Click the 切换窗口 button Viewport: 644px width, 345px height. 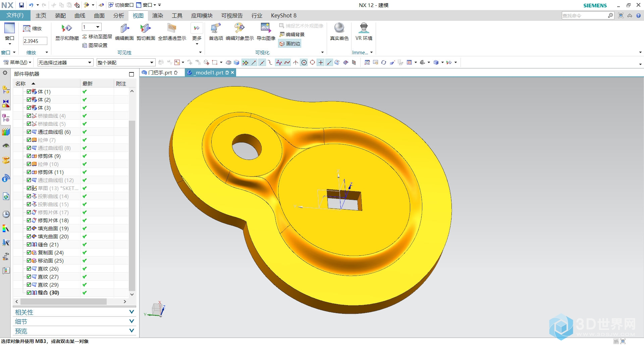click(121, 5)
